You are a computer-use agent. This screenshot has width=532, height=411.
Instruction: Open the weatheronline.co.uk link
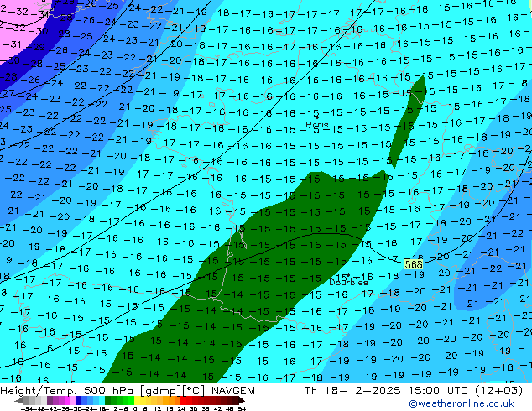click(462, 403)
